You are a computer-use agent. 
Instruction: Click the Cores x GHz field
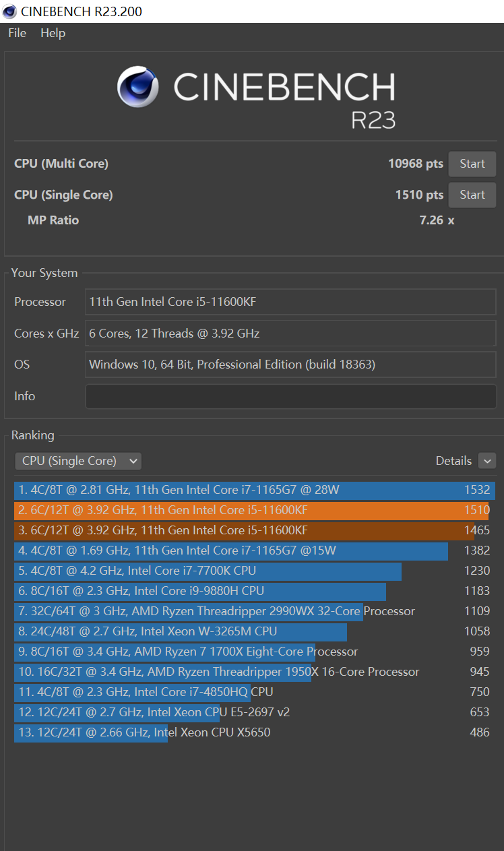point(290,334)
